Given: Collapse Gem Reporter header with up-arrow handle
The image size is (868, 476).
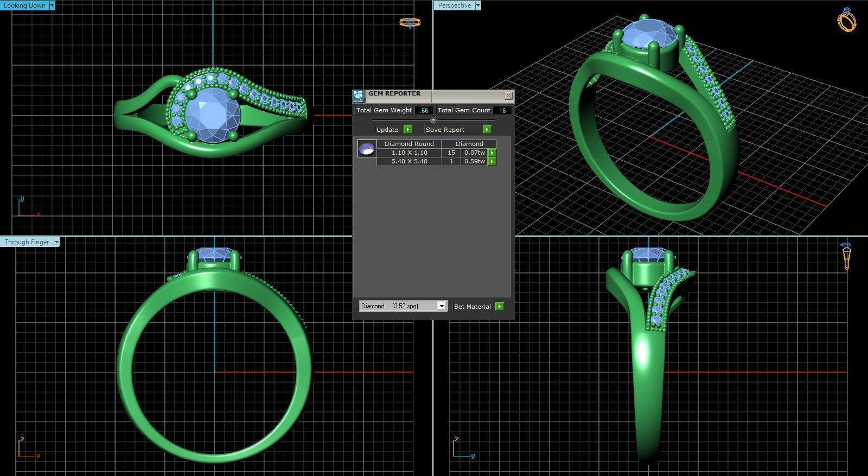Looking at the screenshot, I should 433,120.
